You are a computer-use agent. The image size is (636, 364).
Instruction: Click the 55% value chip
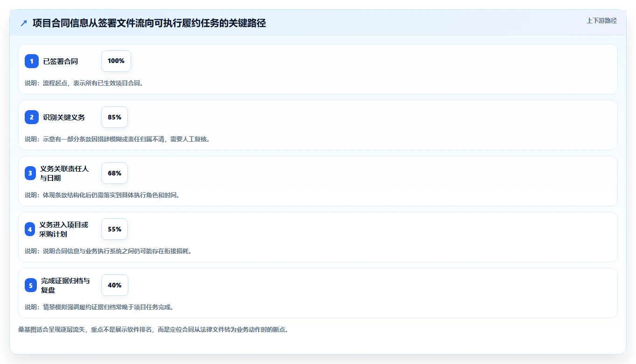tap(114, 229)
